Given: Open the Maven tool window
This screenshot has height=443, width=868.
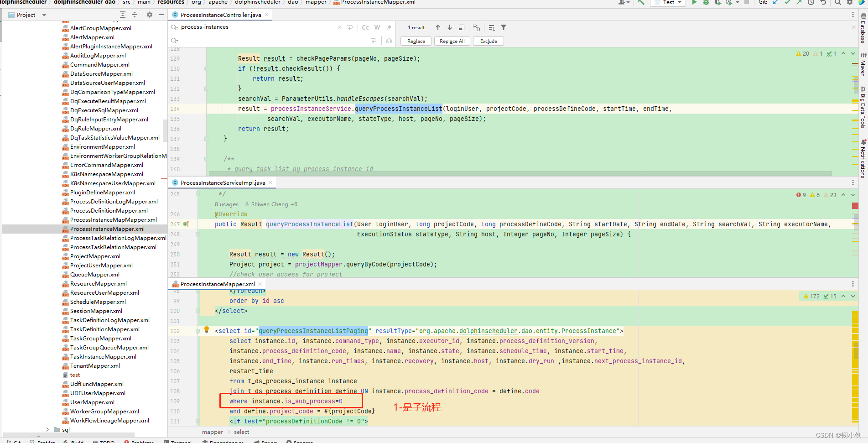Looking at the screenshot, I should click(x=863, y=64).
